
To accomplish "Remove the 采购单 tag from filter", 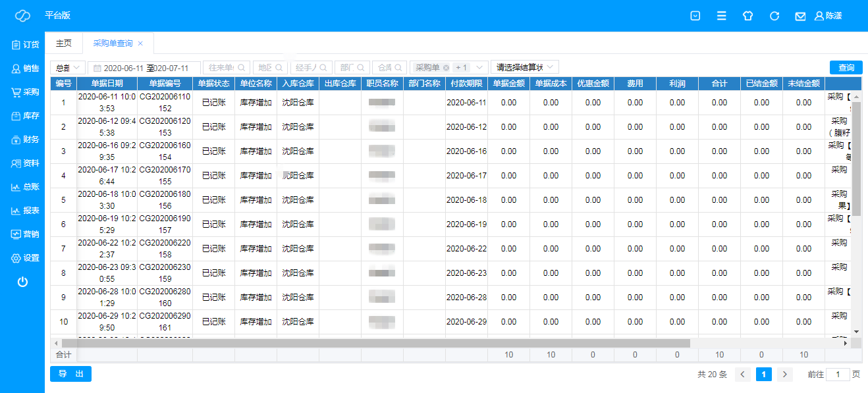I will click(x=446, y=68).
